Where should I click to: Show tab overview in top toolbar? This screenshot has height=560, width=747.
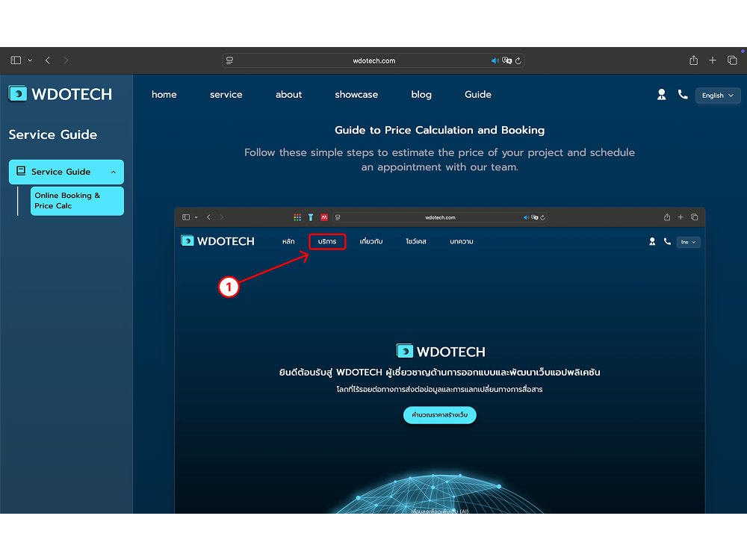tap(732, 60)
